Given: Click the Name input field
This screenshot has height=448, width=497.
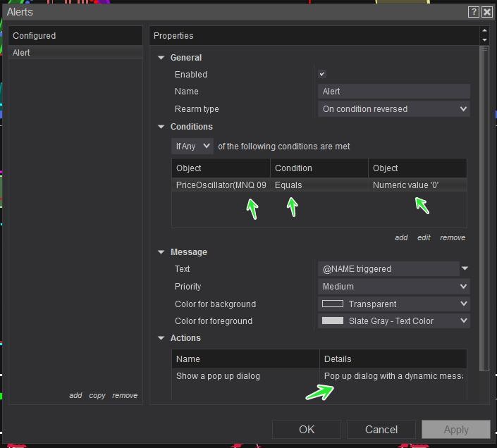Looking at the screenshot, I should pyautogui.click(x=393, y=92).
